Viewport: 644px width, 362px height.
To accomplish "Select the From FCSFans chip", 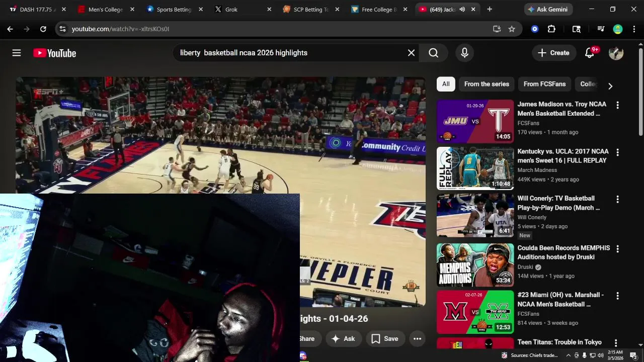I will coord(544,84).
